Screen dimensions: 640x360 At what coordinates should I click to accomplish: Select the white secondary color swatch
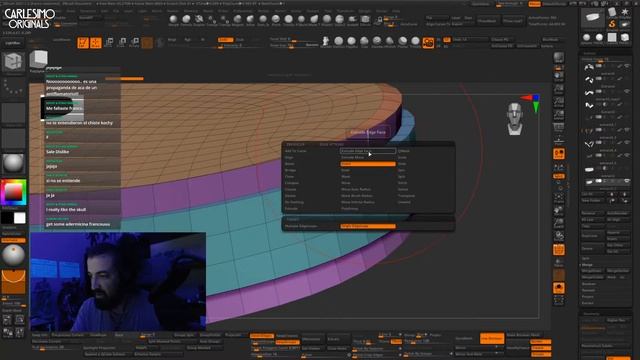click(x=20, y=218)
